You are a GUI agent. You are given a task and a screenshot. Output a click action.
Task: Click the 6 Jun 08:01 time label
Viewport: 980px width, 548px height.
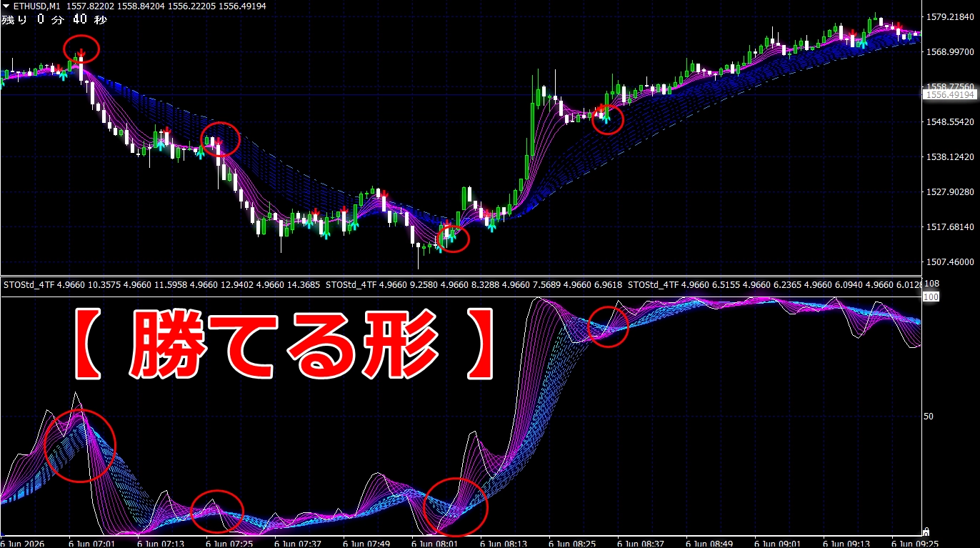[436, 543]
